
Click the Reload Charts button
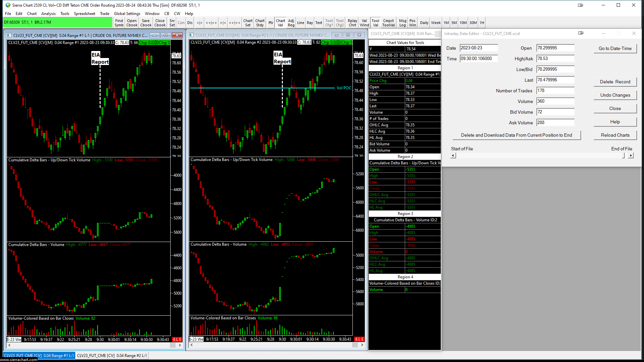click(615, 135)
